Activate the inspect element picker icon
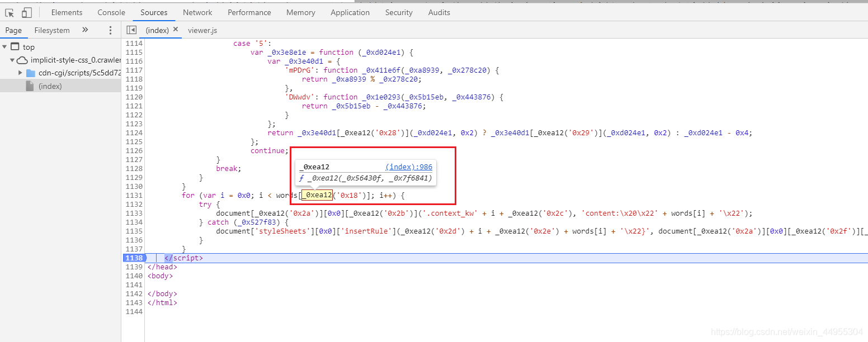The width and height of the screenshot is (868, 342). [x=10, y=12]
